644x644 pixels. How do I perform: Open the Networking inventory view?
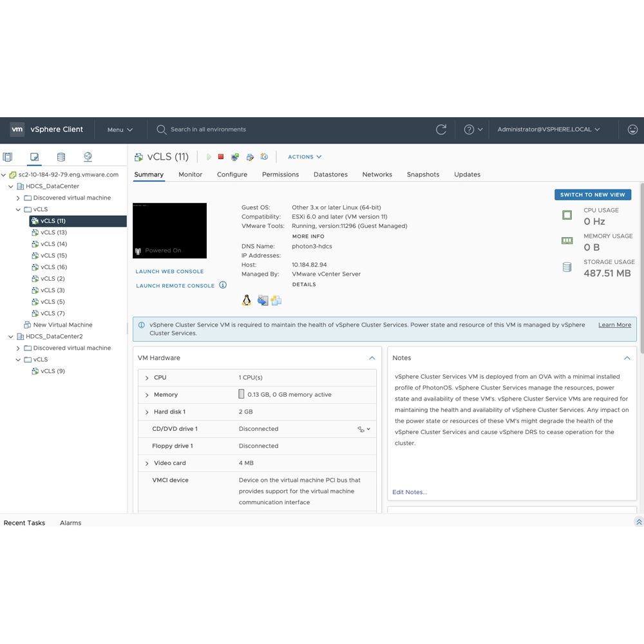88,156
